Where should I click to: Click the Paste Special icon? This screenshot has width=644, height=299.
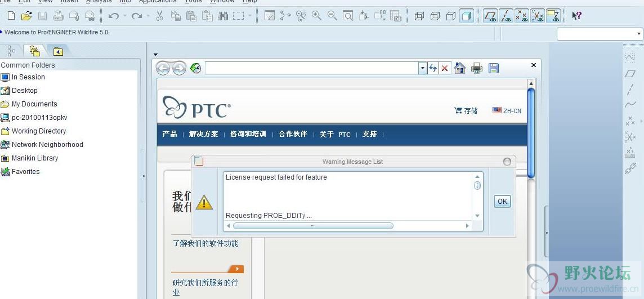click(207, 16)
